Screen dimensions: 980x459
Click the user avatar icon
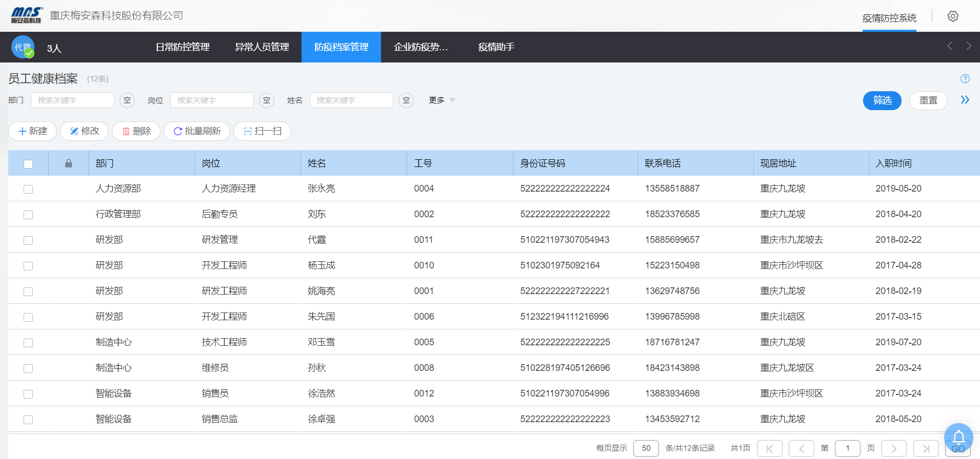point(23,47)
